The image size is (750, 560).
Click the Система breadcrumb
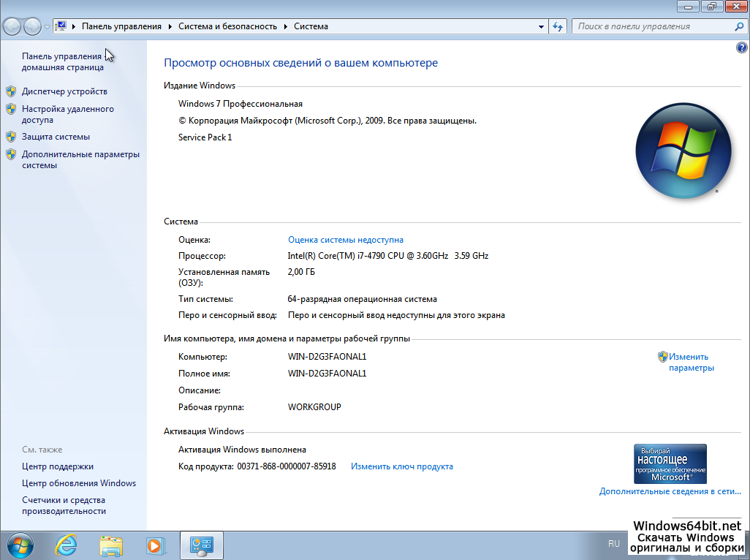pos(311,26)
